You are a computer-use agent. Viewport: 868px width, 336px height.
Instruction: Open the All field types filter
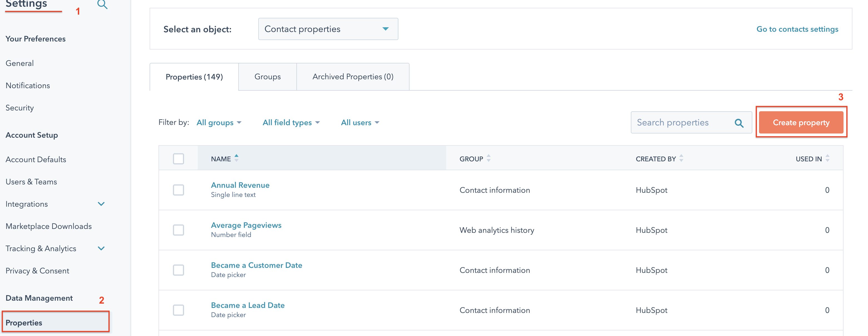tap(291, 122)
